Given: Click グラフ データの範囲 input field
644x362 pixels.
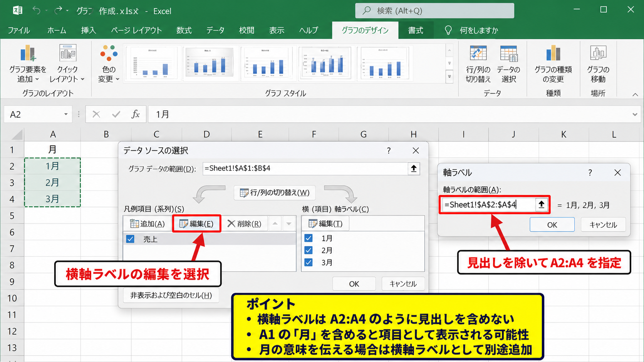Looking at the screenshot, I should point(305,168).
